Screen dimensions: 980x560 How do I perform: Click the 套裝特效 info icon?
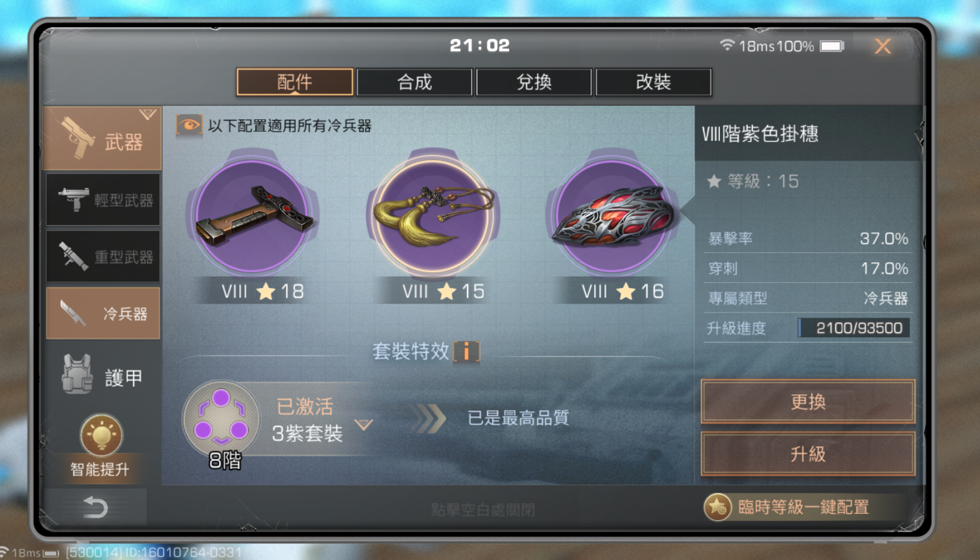pos(466,351)
